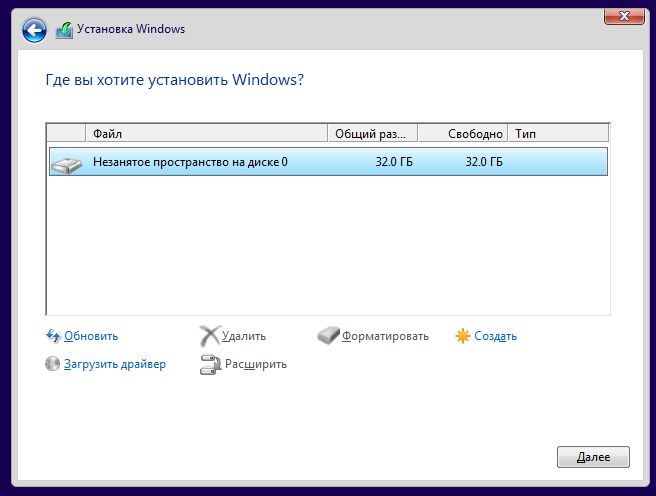Screen dimensions: 656x496
Task: Open Загрузить драйвер to load driver
Action: click(115, 364)
